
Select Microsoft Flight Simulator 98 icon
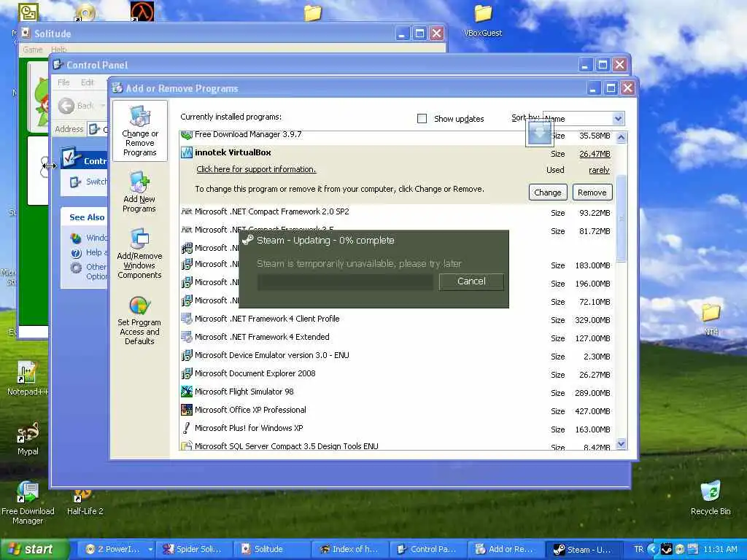[x=187, y=392]
